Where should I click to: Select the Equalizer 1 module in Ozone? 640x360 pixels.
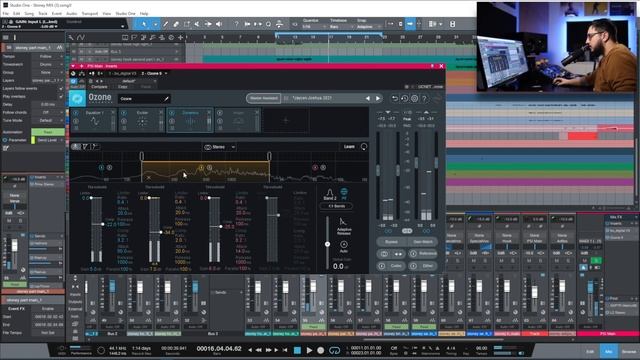(x=94, y=120)
